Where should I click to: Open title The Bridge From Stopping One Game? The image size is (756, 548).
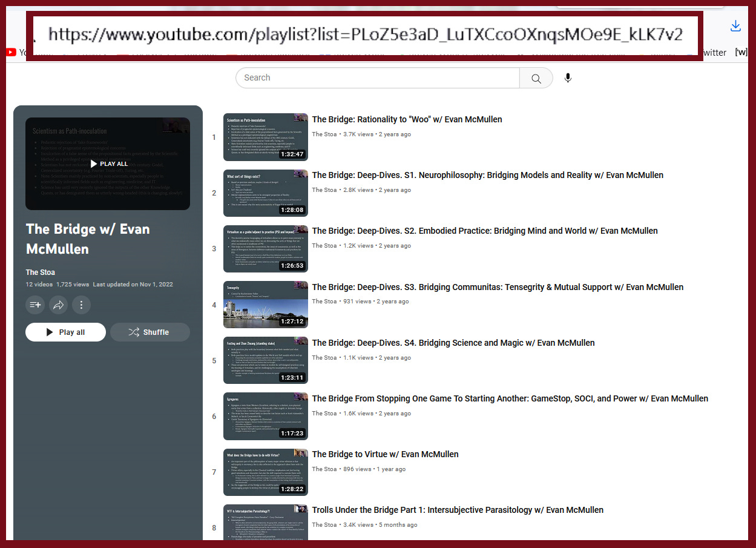click(510, 398)
